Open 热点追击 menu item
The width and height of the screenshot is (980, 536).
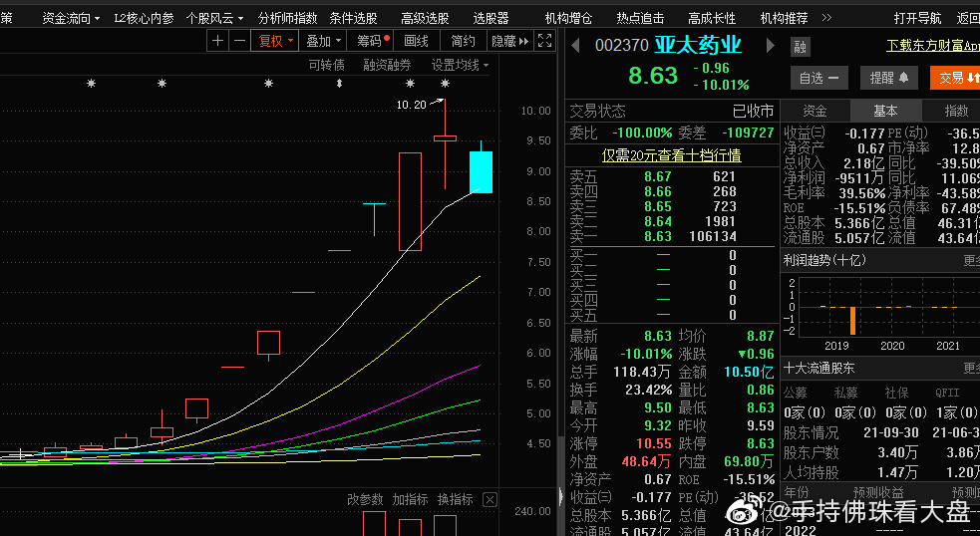tap(640, 18)
